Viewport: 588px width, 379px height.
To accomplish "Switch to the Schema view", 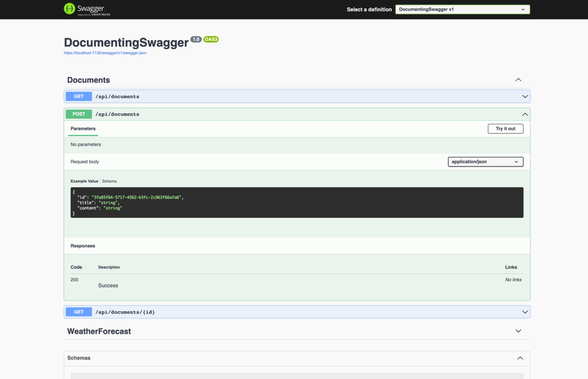I will [109, 181].
